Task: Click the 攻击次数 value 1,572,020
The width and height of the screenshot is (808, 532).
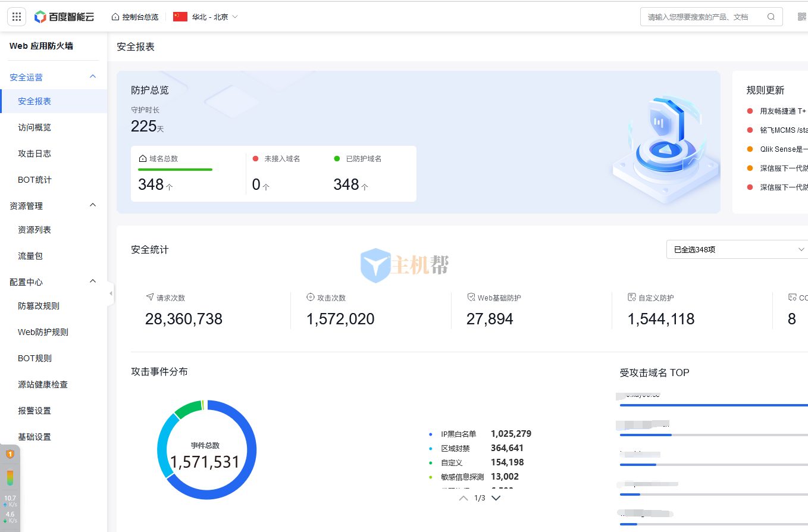Action: tap(340, 319)
